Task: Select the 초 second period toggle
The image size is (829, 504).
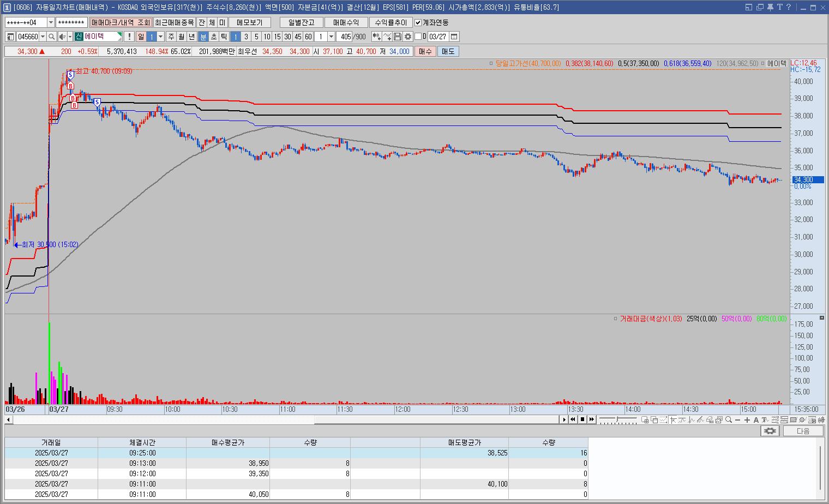Action: 214,37
